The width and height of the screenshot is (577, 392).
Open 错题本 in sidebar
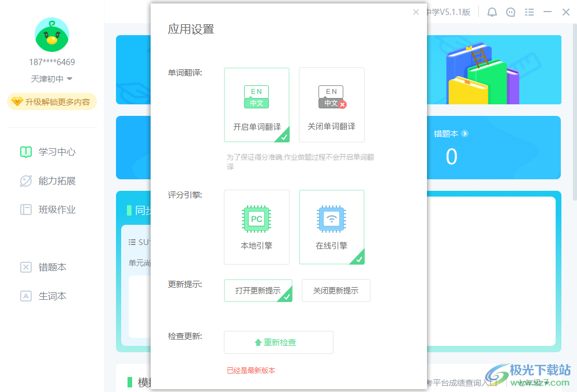(x=43, y=267)
